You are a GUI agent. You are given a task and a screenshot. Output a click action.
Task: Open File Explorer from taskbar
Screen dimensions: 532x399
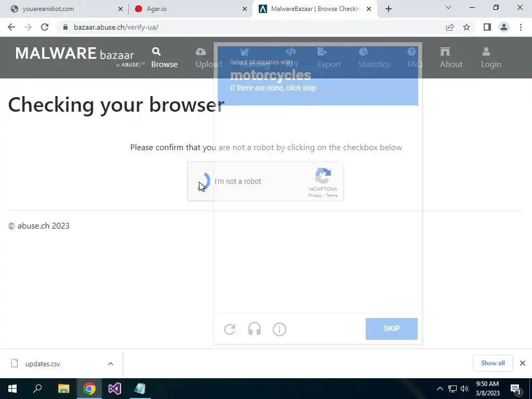coord(63,389)
